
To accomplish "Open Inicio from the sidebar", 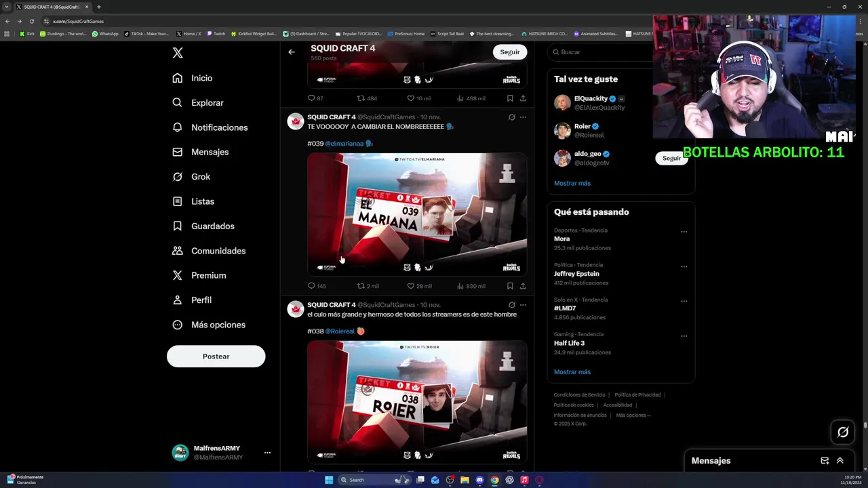I will [193, 78].
